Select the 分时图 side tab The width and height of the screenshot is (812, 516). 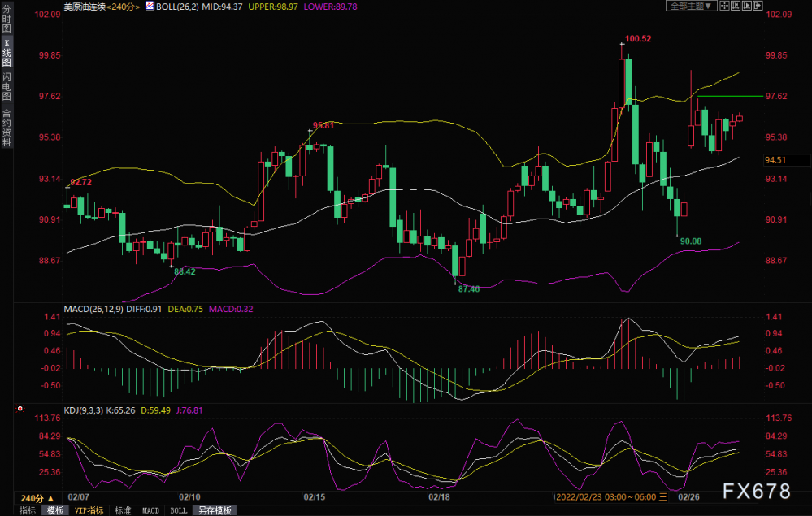(7, 19)
